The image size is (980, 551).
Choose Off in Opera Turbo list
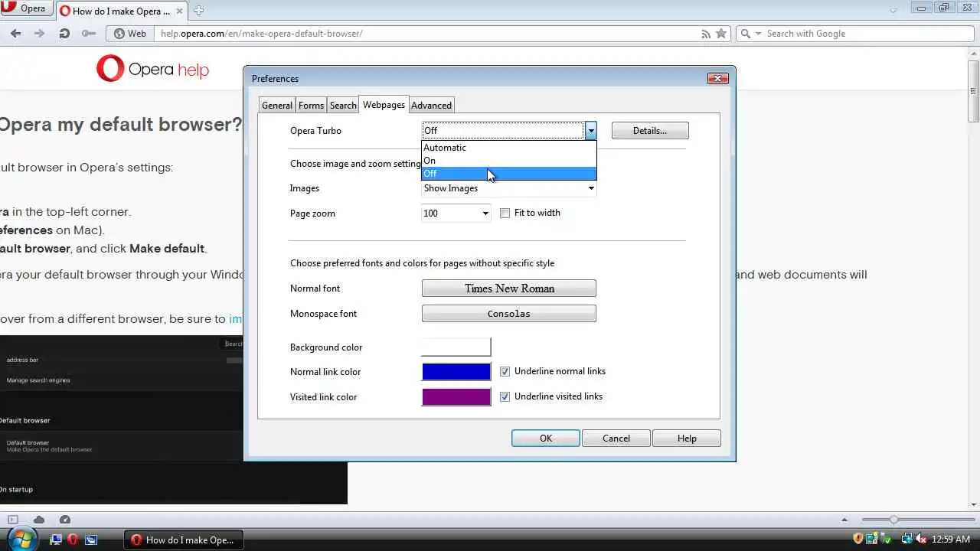pos(509,174)
